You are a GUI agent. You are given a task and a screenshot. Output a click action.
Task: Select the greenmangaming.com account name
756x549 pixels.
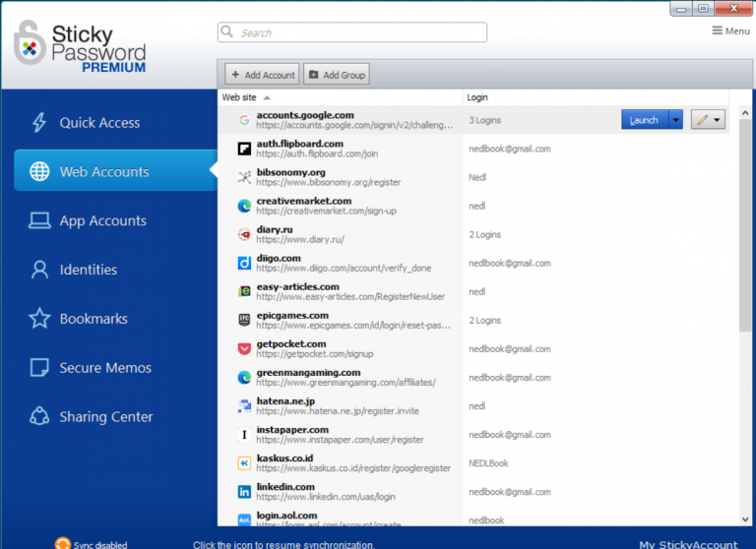tap(308, 372)
